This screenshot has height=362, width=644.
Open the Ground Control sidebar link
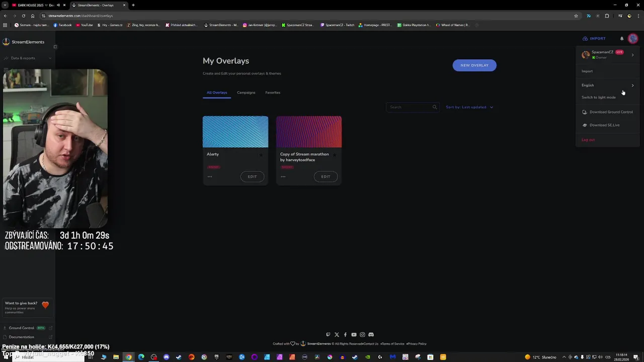click(x=27, y=328)
